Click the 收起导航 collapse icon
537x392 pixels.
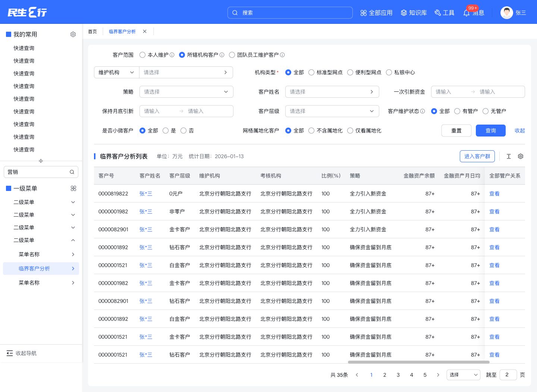pyautogui.click(x=10, y=353)
